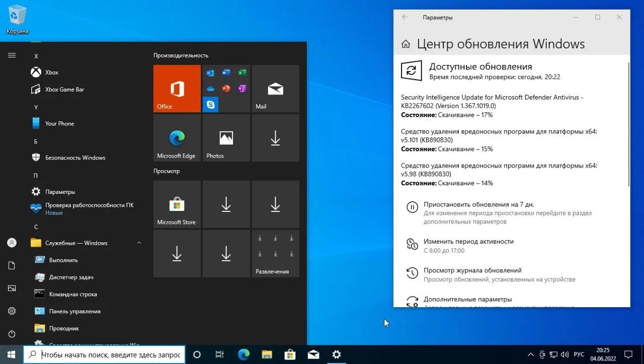This screenshot has height=364, width=644.
Task: Collapse the Служебные — Windows folder
Action: pos(86,243)
